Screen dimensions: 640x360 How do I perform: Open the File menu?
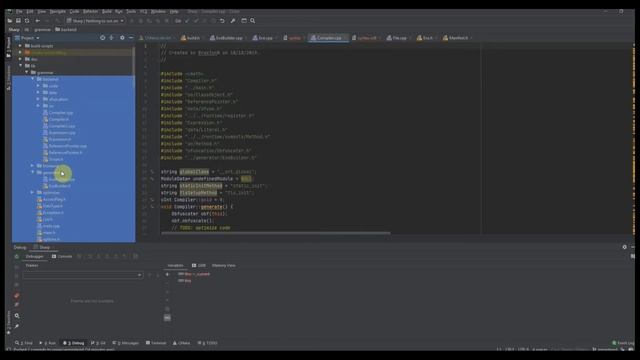pos(19,11)
